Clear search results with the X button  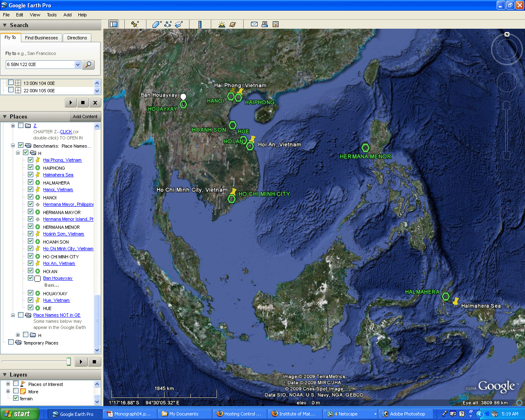[x=95, y=103]
